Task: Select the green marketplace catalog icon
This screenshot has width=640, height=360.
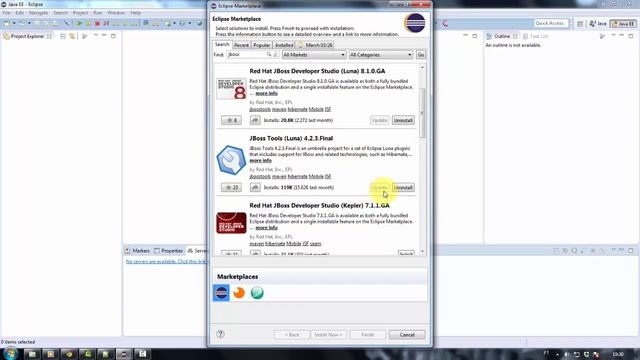Action: [257, 293]
